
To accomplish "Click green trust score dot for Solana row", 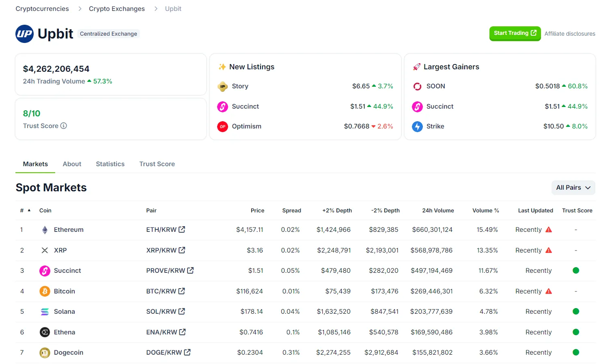I will coord(575,311).
